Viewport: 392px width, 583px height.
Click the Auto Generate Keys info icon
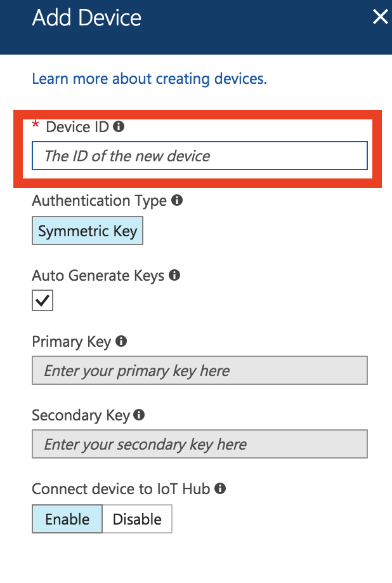(174, 275)
